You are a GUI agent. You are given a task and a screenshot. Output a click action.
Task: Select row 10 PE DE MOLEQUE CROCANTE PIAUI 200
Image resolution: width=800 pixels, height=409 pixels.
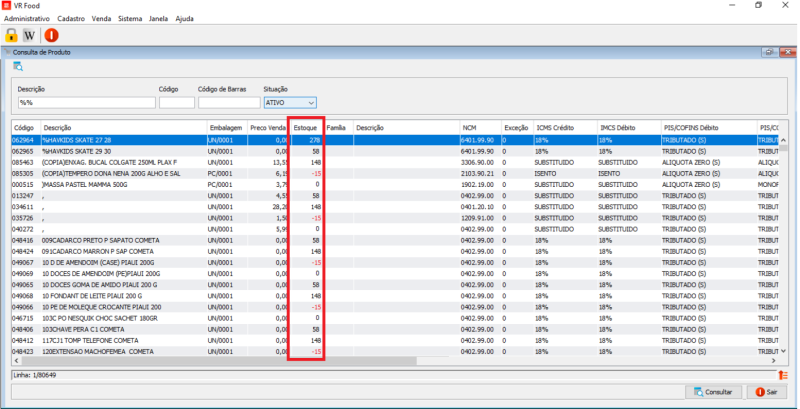[395, 307]
